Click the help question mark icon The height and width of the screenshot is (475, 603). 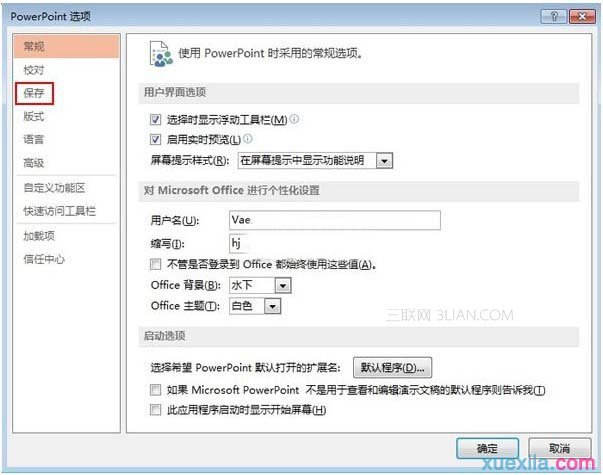click(553, 16)
